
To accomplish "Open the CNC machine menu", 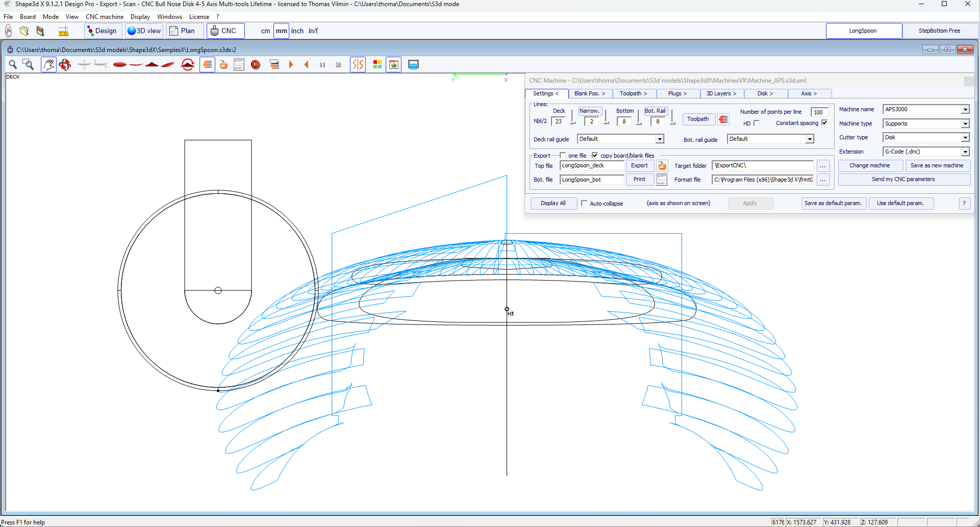I will pos(105,17).
